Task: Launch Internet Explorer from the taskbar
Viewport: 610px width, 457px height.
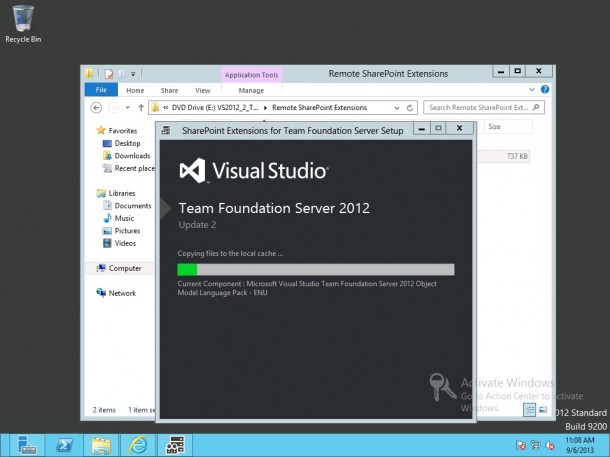Action: pyautogui.click(x=138, y=445)
